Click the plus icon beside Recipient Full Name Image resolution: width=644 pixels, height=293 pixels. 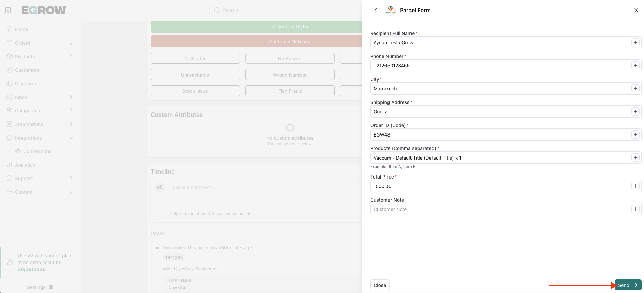point(635,43)
